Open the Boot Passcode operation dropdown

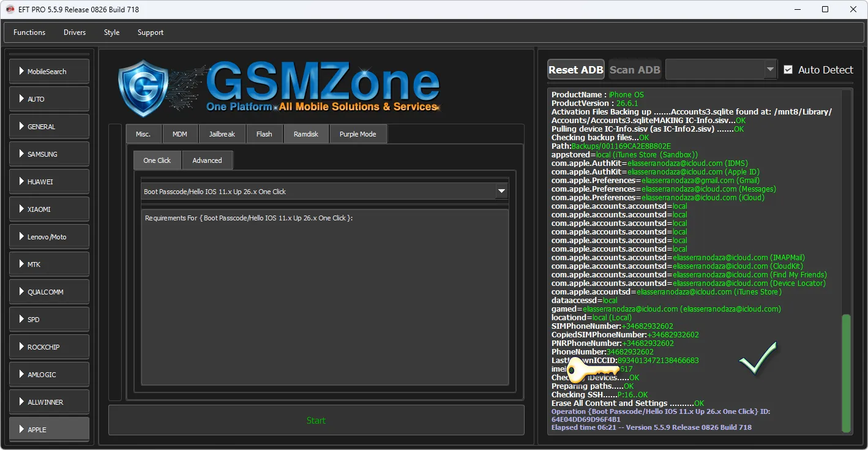[324, 192]
